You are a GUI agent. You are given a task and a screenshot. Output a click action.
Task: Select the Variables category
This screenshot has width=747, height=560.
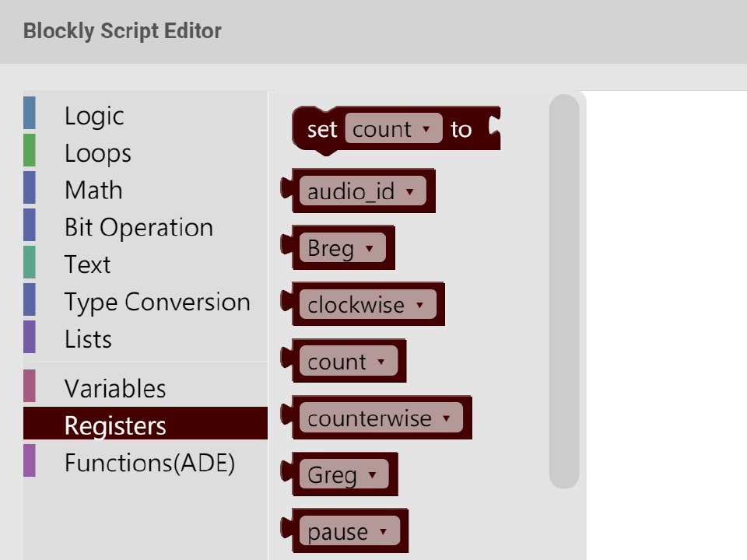click(x=115, y=389)
